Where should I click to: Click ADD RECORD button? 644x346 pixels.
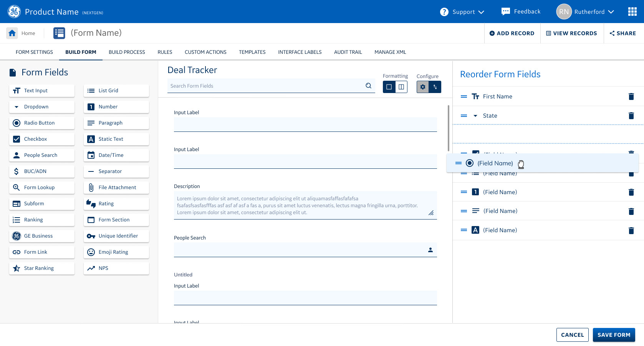pyautogui.click(x=512, y=33)
